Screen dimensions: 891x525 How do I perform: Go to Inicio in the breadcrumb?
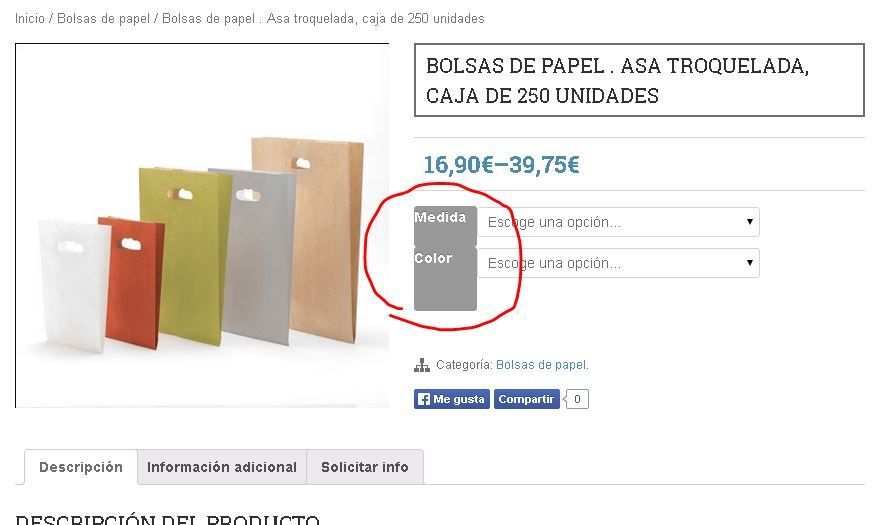click(x=30, y=18)
